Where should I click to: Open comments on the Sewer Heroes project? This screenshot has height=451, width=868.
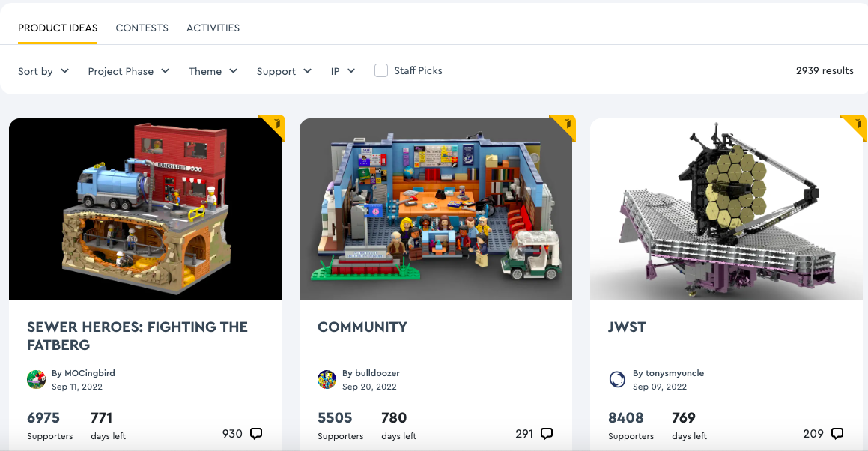255,433
